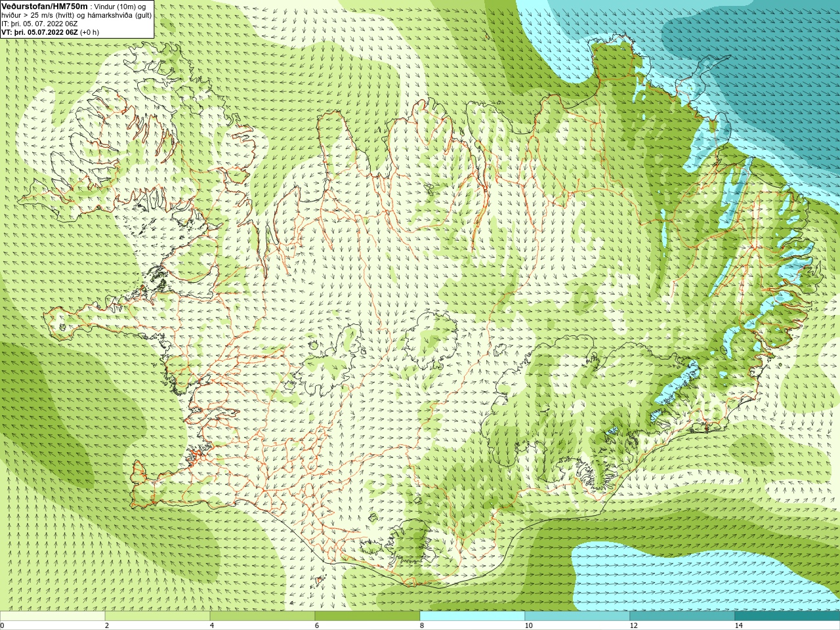
Task: Click the turquoise 10–12 legend swatch
Action: pyautogui.click(x=577, y=616)
